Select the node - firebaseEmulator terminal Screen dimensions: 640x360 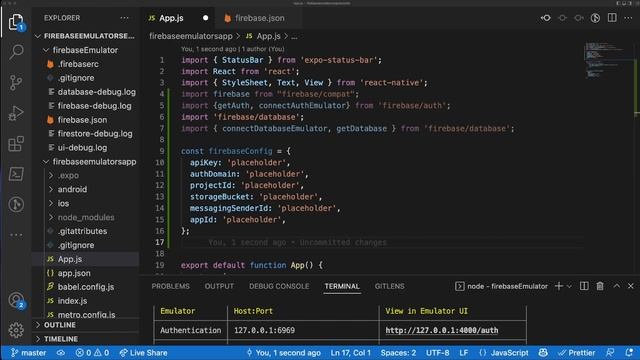point(501,286)
